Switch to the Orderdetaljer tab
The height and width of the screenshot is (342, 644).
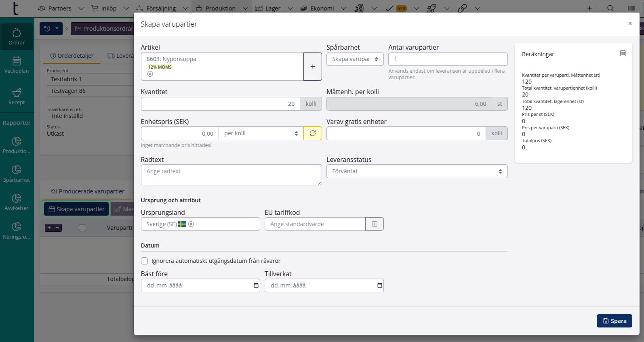point(72,56)
